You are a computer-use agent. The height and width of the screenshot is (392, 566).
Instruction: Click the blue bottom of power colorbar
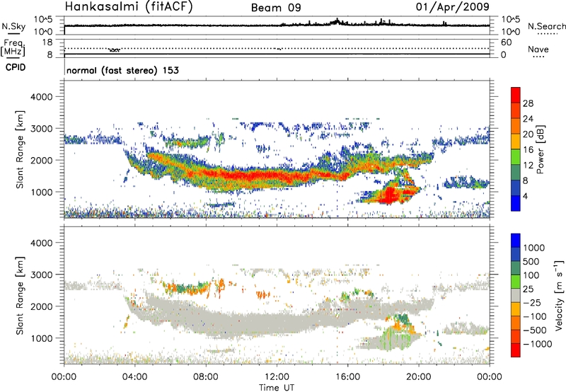tap(516, 203)
